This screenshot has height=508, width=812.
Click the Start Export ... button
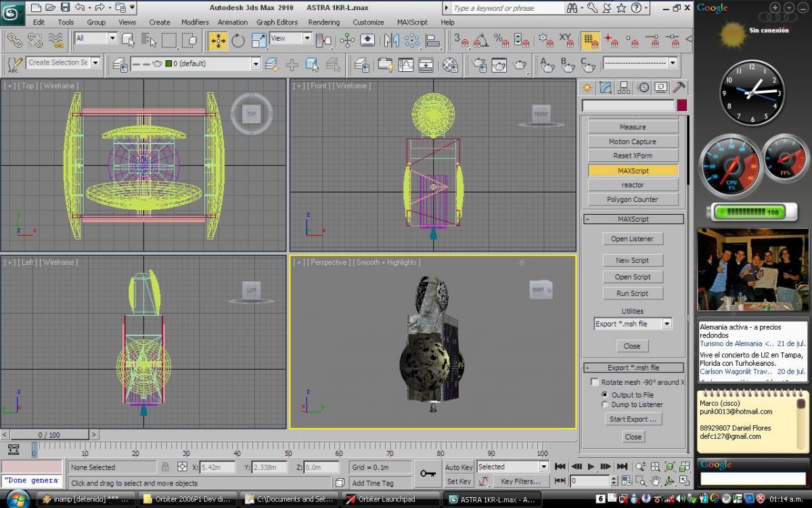[x=633, y=419]
